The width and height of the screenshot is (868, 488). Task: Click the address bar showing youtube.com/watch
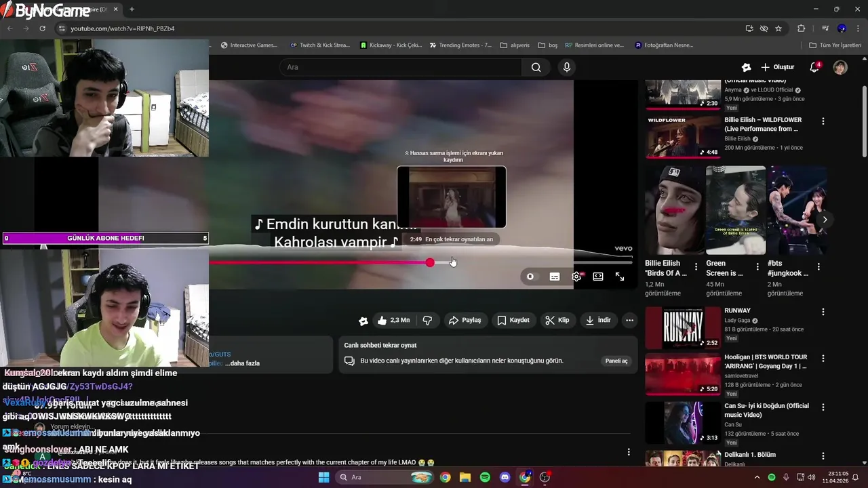[400, 28]
